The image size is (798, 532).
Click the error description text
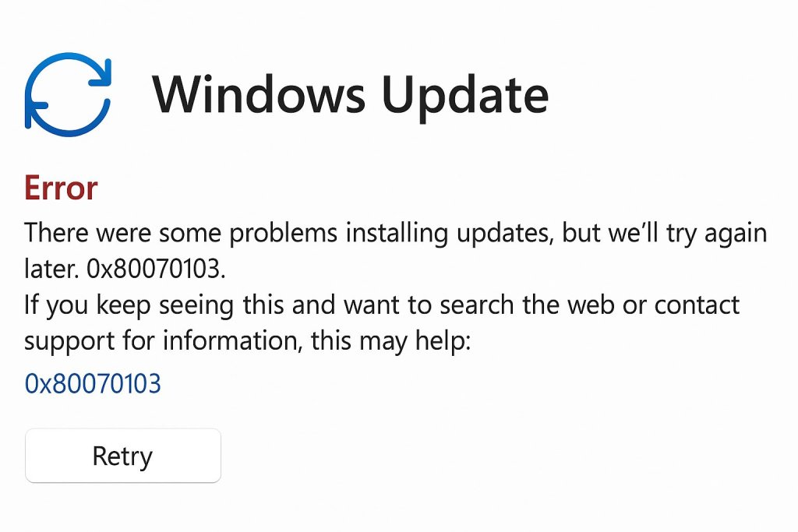coord(390,232)
